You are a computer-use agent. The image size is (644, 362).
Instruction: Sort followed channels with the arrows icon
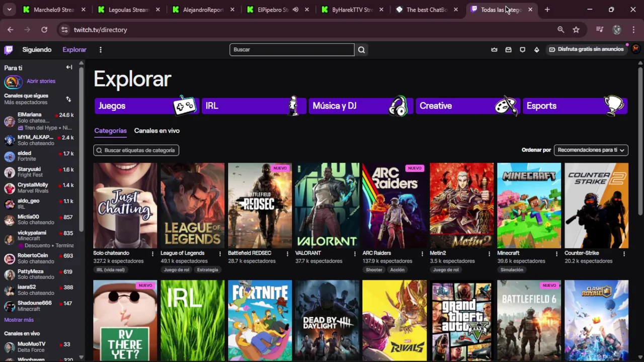[x=68, y=99]
